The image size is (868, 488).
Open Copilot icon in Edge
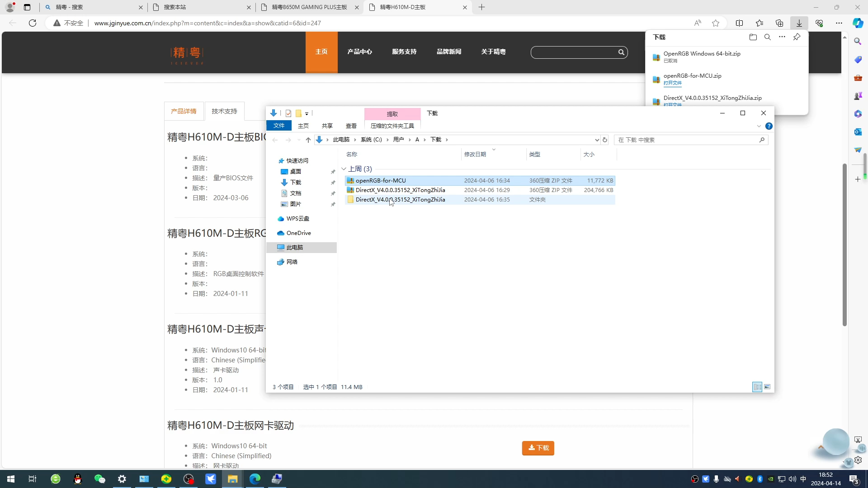click(858, 23)
